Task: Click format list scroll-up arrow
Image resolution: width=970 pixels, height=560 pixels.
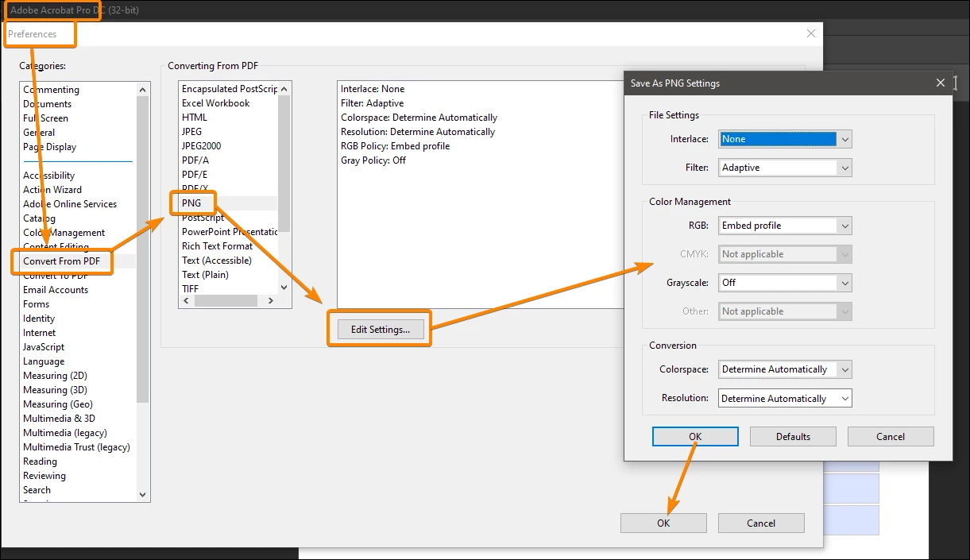Action: tap(284, 89)
